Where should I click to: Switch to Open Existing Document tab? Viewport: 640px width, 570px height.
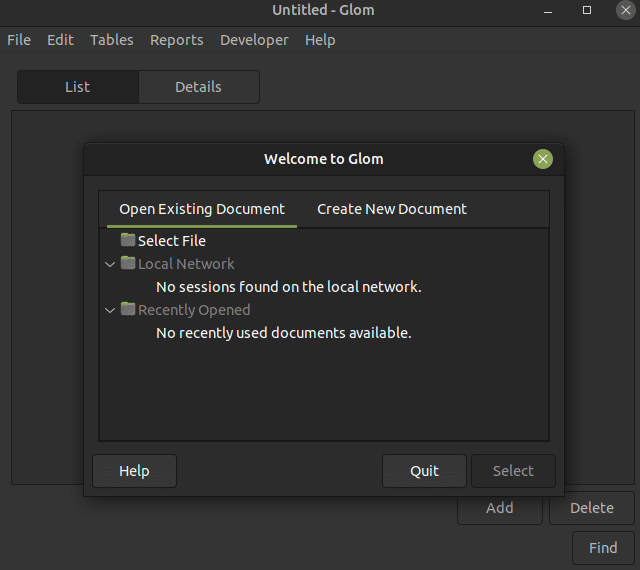202,209
